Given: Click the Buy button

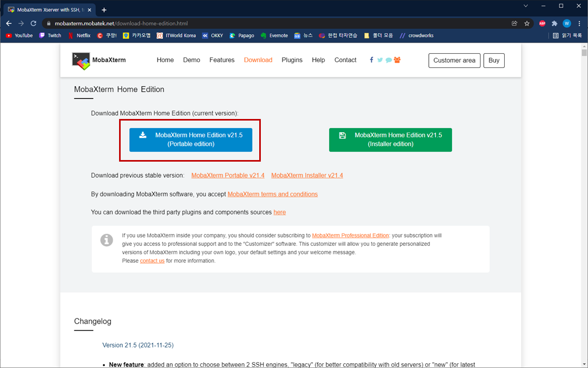Looking at the screenshot, I should coord(494,61).
